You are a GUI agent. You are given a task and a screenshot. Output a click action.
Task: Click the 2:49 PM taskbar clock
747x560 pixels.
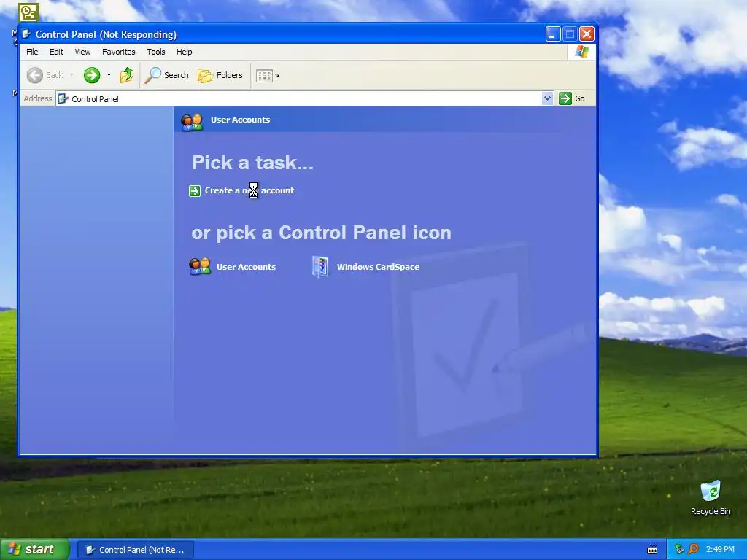pos(720,549)
